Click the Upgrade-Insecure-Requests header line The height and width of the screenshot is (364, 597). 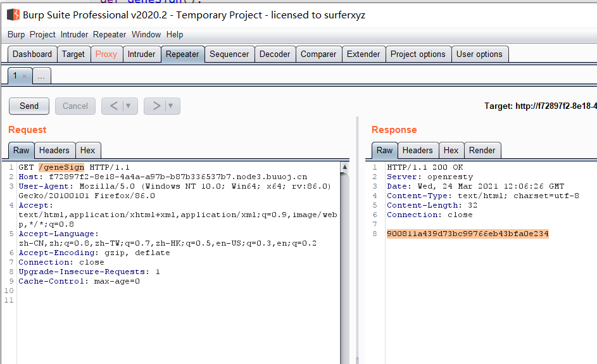coord(89,272)
